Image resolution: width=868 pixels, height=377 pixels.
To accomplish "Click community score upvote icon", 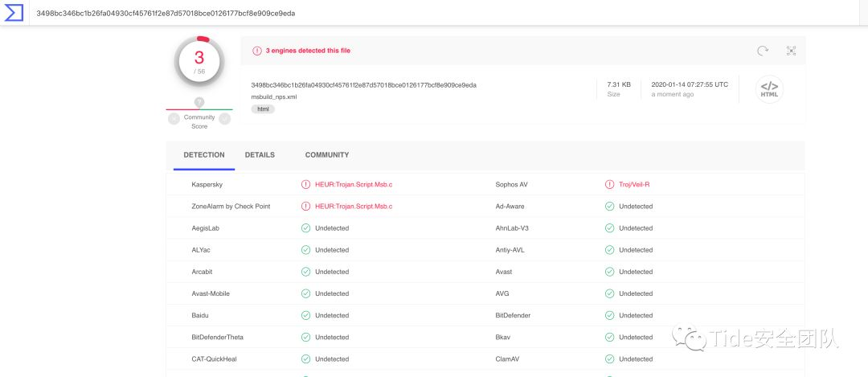I will tap(225, 119).
